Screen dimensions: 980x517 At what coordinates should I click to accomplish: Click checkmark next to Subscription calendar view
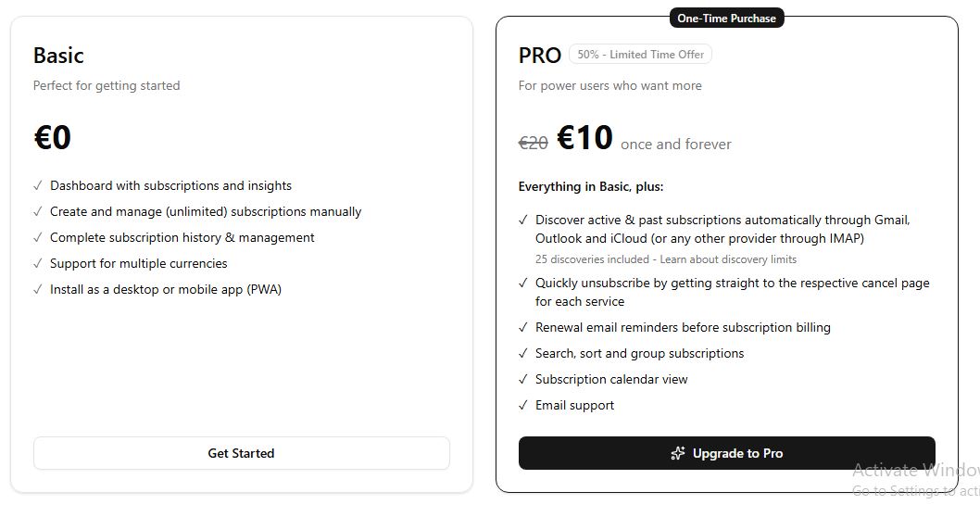click(523, 380)
